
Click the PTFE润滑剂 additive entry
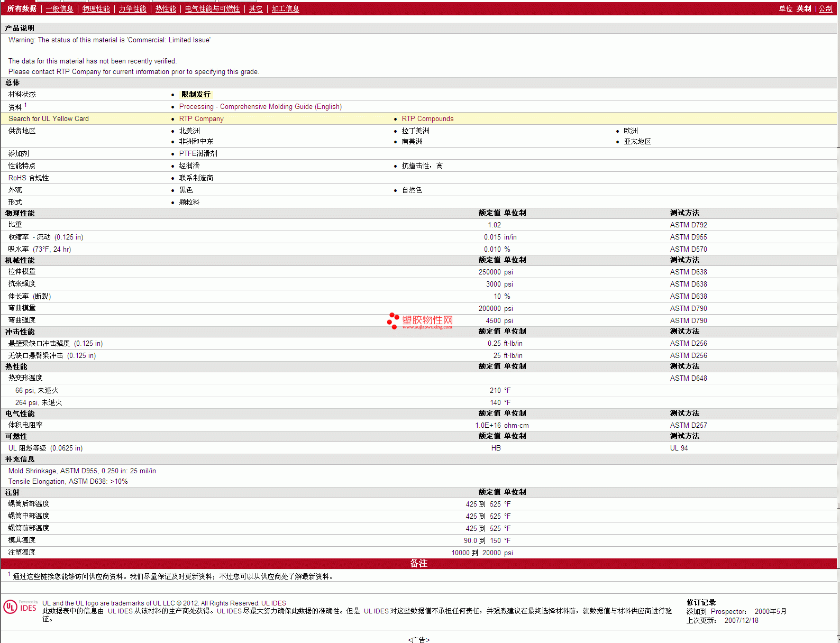198,154
